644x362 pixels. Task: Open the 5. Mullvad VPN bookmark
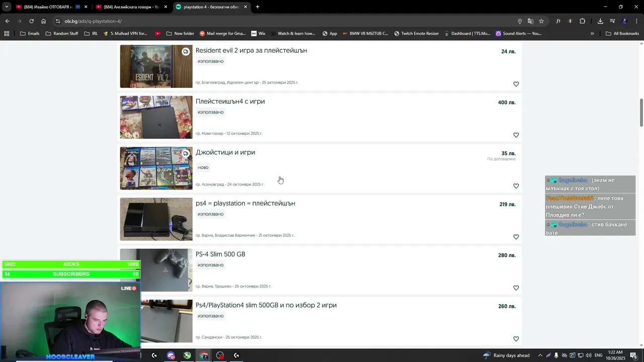125,34
